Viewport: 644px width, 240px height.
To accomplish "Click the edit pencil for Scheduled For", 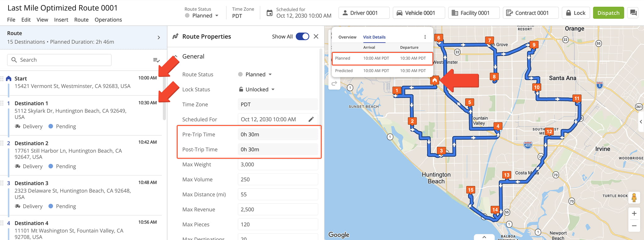I will 311,119.
